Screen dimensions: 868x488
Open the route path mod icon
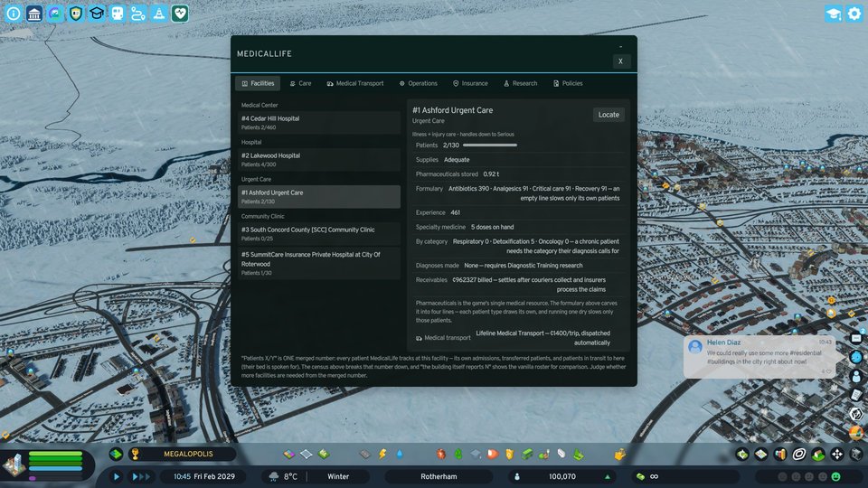[138, 14]
